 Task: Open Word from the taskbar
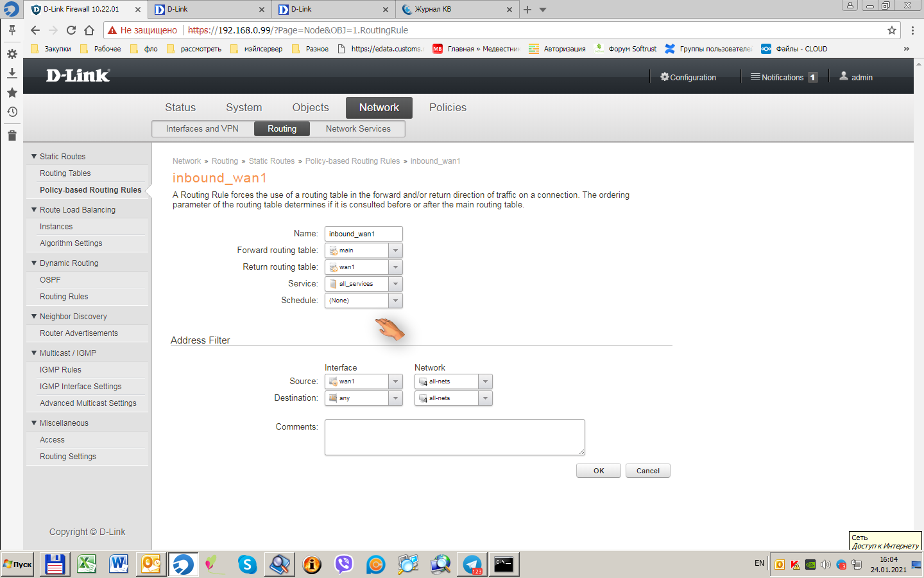(x=119, y=565)
